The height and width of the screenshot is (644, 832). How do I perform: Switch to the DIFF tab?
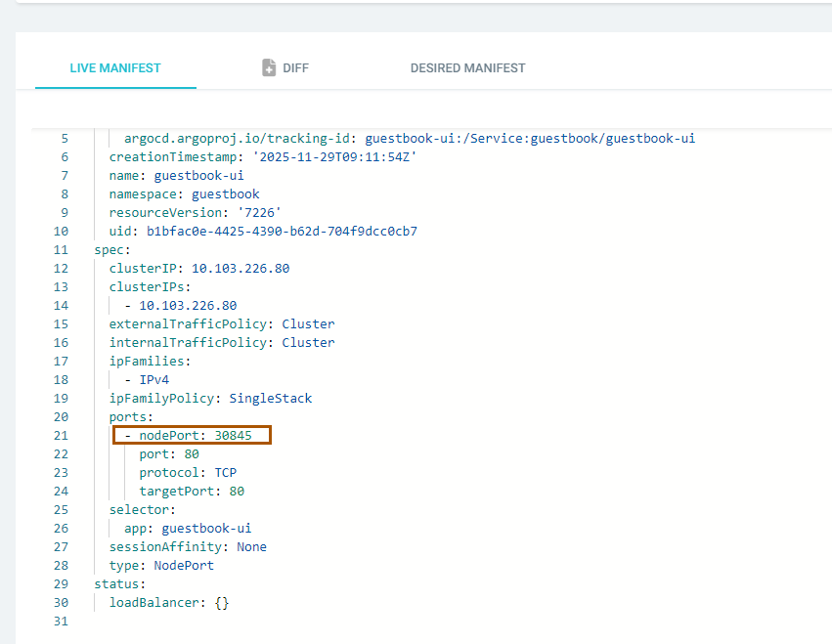[294, 68]
